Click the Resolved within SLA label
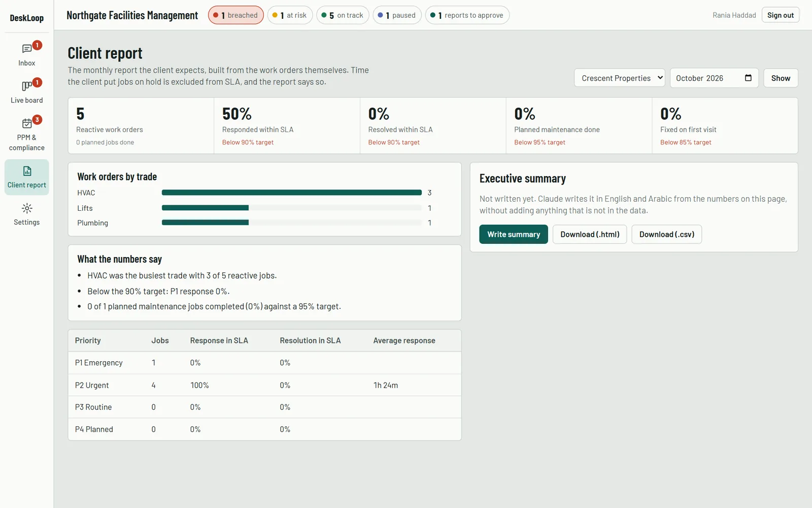The width and height of the screenshot is (812, 508). tap(400, 130)
